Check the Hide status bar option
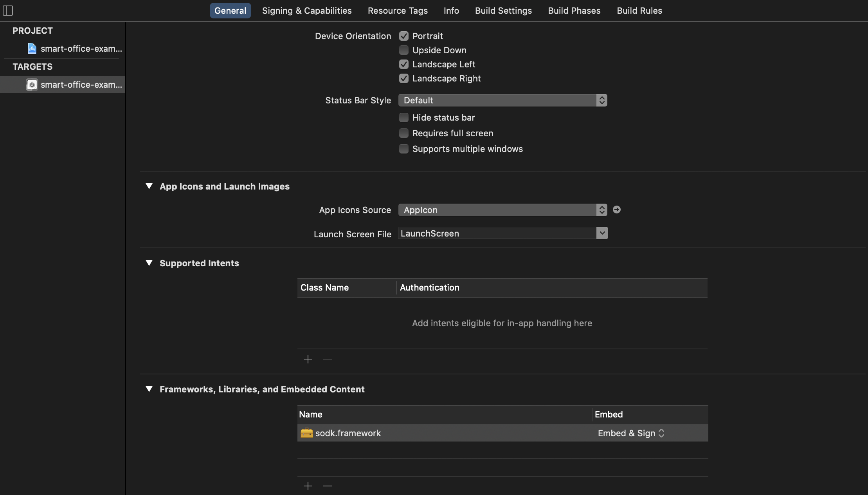This screenshot has width=868, height=495. coord(404,117)
